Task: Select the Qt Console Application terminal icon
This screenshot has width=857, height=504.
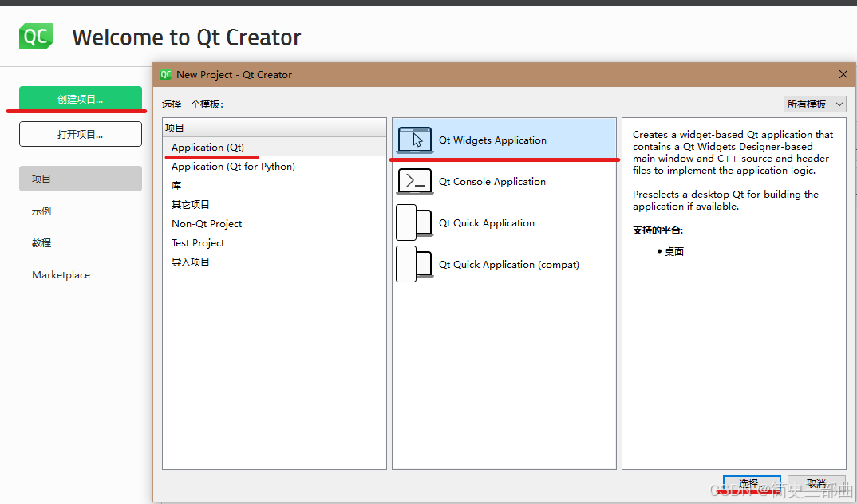Action: (x=415, y=181)
